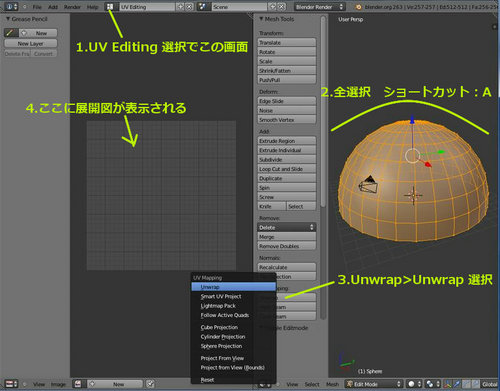
Task: Choose Smart UV Project from UV Mapping menu
Action: 221,296
